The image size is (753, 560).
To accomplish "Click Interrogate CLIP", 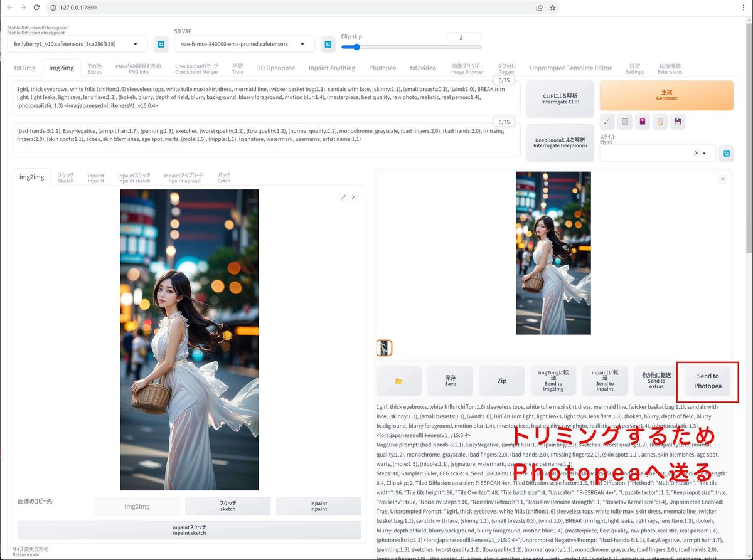I will (x=560, y=98).
